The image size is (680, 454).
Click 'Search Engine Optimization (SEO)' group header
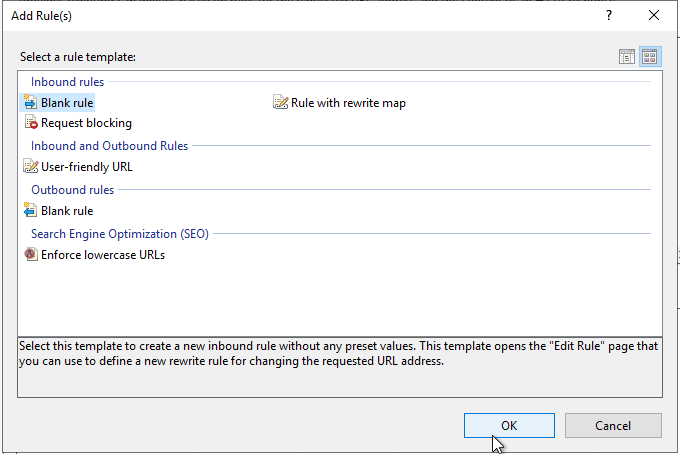click(120, 234)
